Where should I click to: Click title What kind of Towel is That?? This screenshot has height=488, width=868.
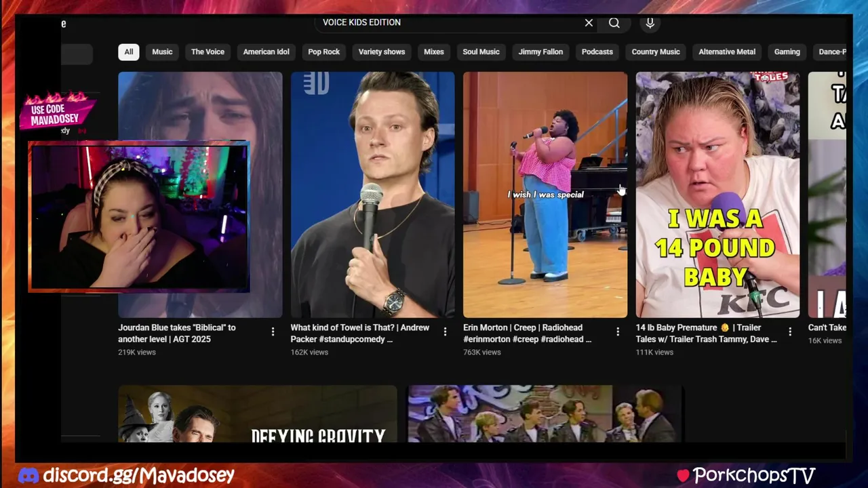360,333
